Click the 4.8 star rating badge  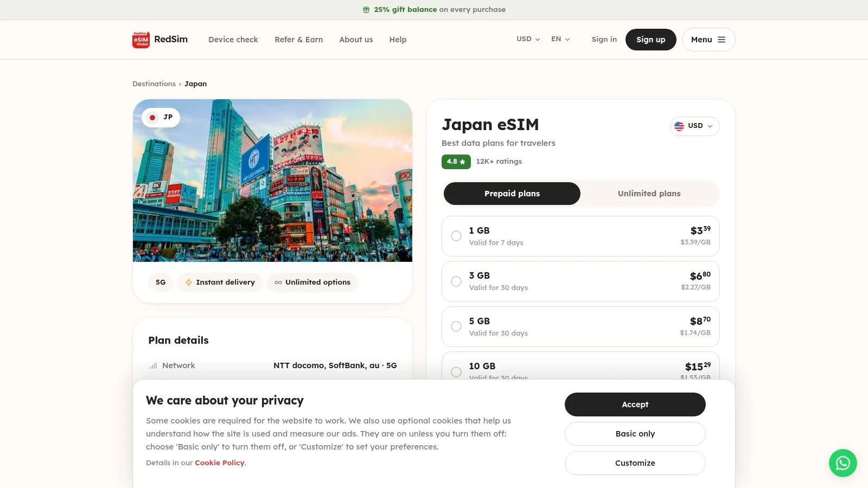click(x=456, y=162)
